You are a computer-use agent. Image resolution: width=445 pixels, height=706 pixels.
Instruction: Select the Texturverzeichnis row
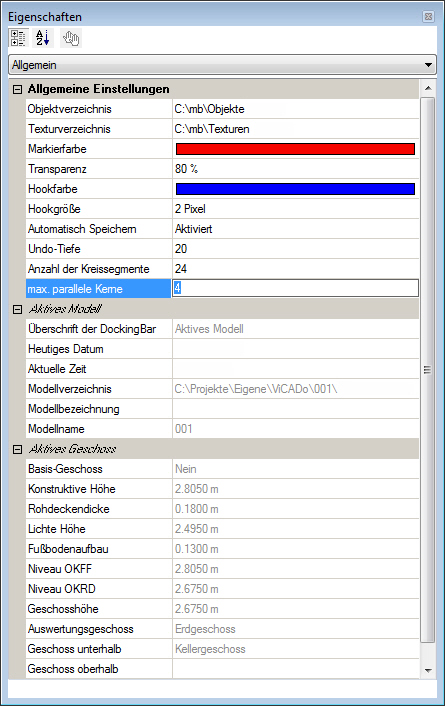(x=222, y=129)
